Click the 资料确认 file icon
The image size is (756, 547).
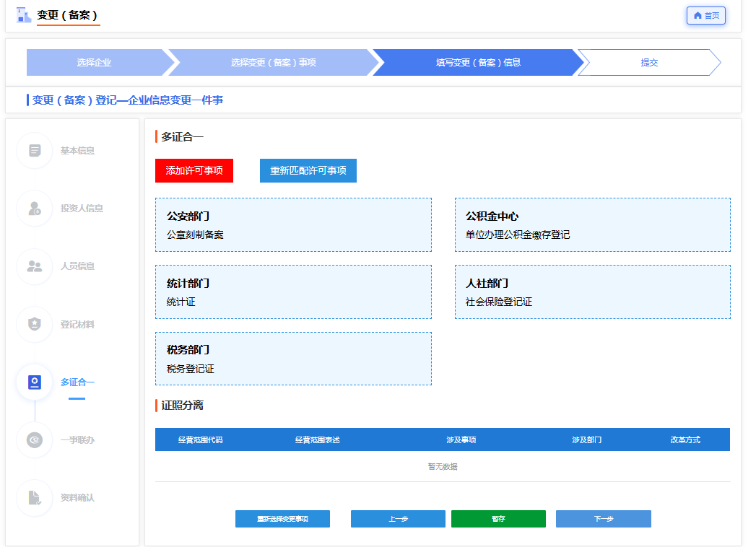pyautogui.click(x=35, y=498)
